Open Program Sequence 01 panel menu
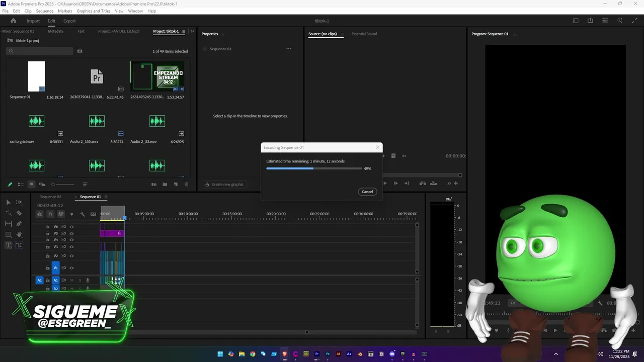Viewport: 644px width, 362px height. 514,34
